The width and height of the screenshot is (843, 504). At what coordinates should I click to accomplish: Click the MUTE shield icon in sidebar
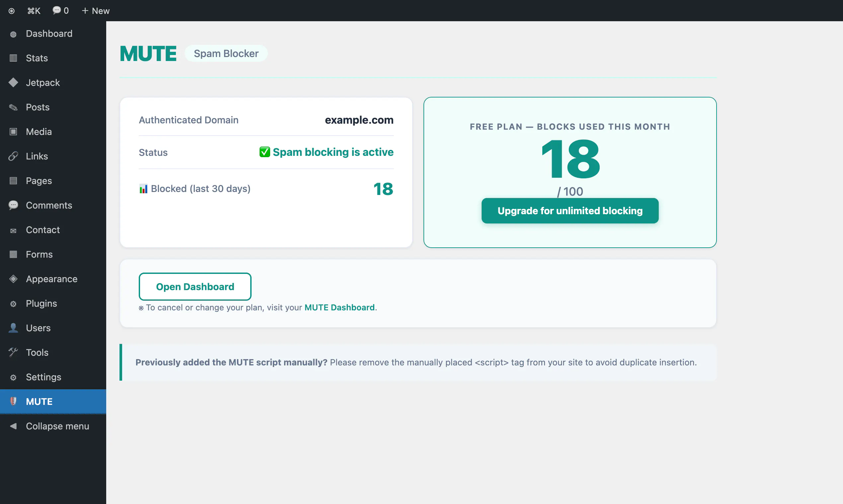point(13,402)
